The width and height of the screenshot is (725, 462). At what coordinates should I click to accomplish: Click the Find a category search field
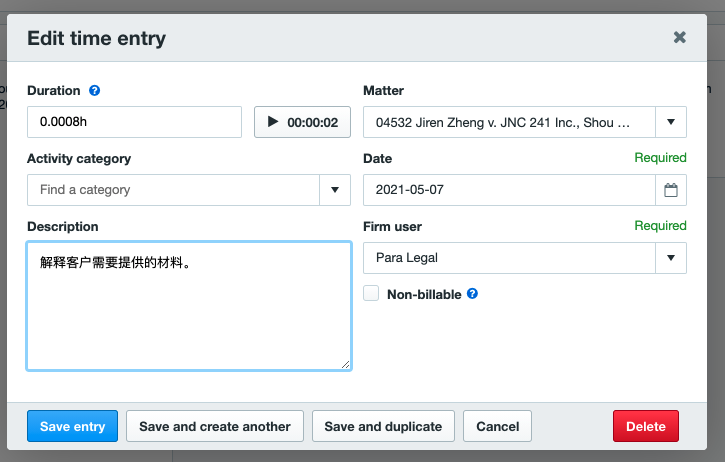click(173, 190)
